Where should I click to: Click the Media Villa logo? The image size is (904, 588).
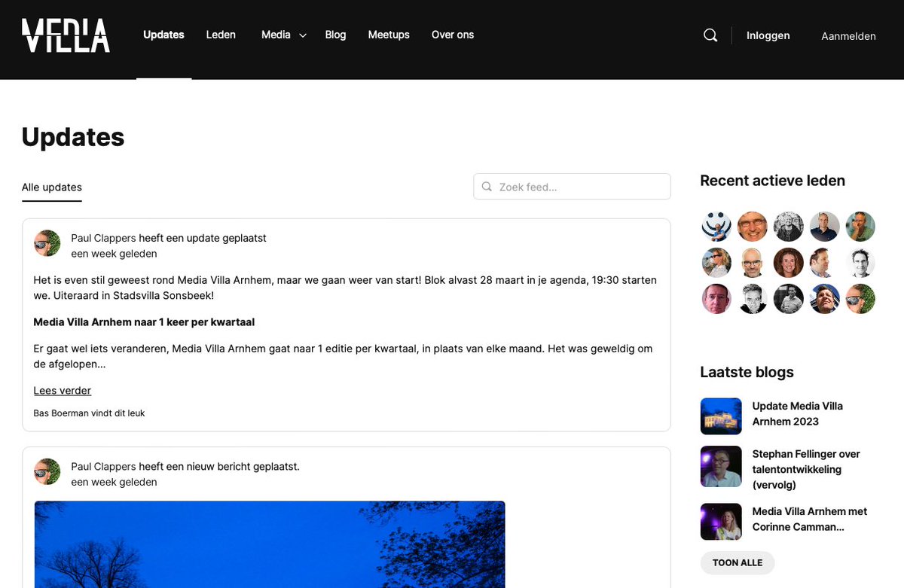pos(66,35)
